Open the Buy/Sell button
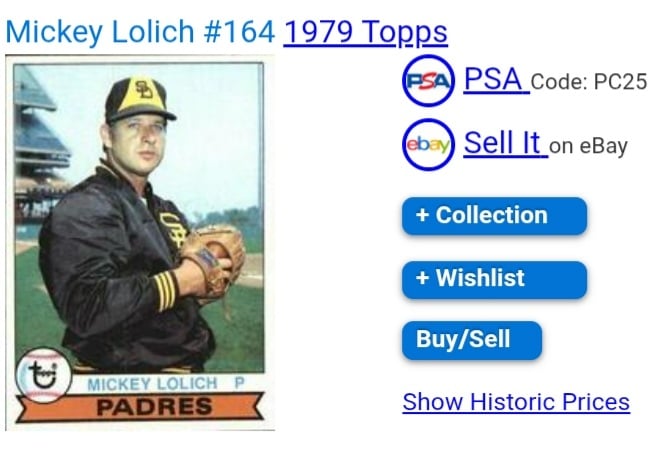 472,340
